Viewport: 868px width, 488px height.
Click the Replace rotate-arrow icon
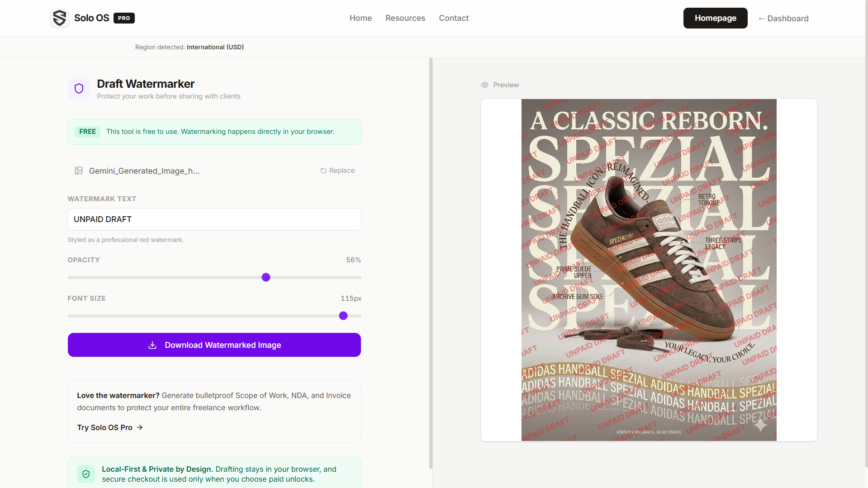click(323, 171)
